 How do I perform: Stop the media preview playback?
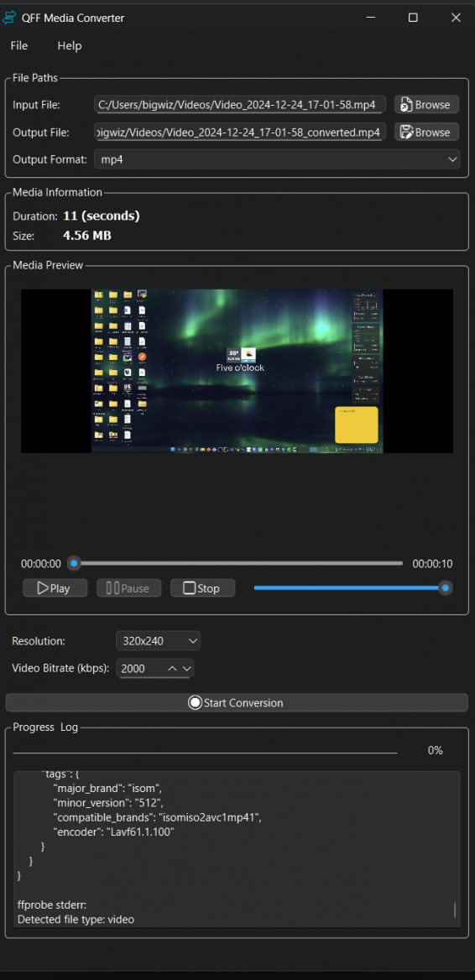(x=202, y=588)
